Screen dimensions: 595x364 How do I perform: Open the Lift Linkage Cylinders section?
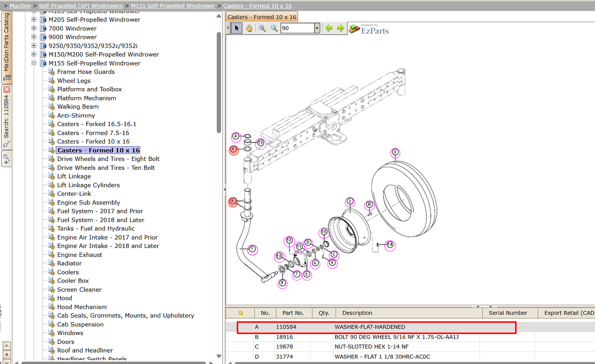(88, 185)
